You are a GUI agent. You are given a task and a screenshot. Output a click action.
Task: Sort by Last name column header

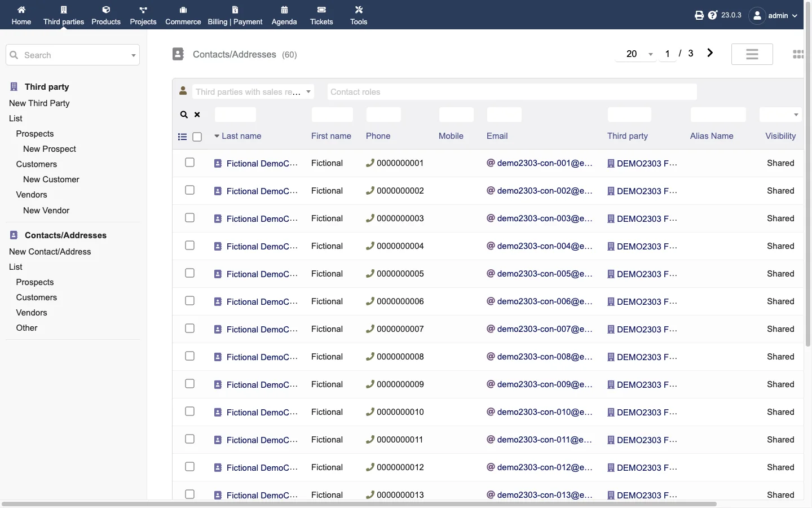coord(241,136)
